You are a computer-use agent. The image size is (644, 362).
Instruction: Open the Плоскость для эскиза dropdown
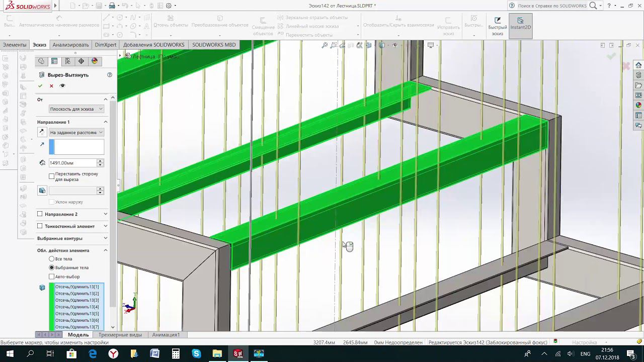[76, 109]
